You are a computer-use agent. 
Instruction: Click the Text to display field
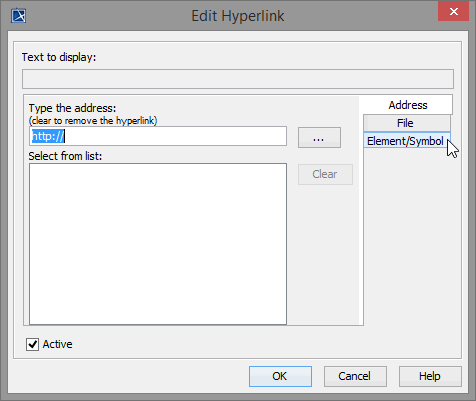pyautogui.click(x=238, y=79)
